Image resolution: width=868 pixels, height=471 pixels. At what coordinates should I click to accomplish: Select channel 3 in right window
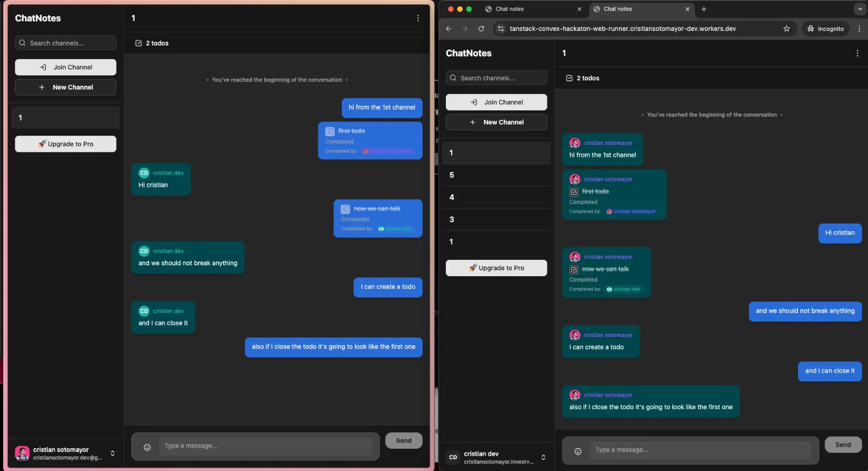point(496,219)
